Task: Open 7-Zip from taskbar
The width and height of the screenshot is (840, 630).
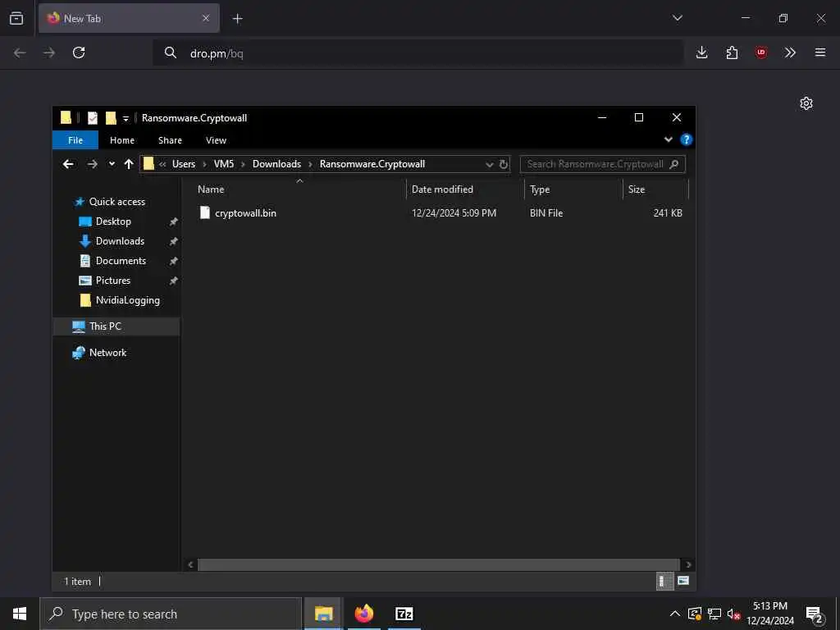Action: point(404,614)
